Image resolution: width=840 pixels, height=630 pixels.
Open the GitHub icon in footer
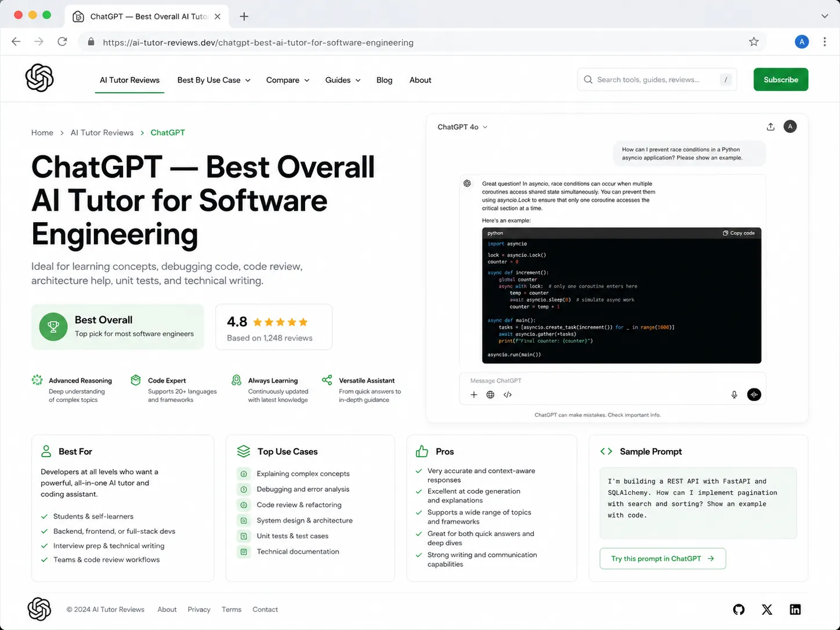click(738, 609)
